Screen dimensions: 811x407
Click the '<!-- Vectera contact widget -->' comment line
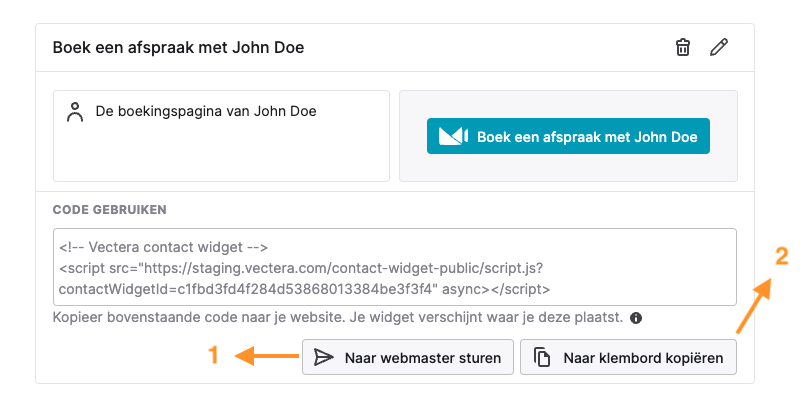pos(162,246)
